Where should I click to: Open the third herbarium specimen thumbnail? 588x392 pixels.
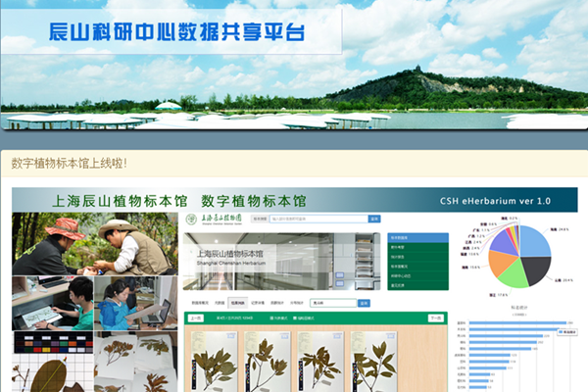pos(320,362)
